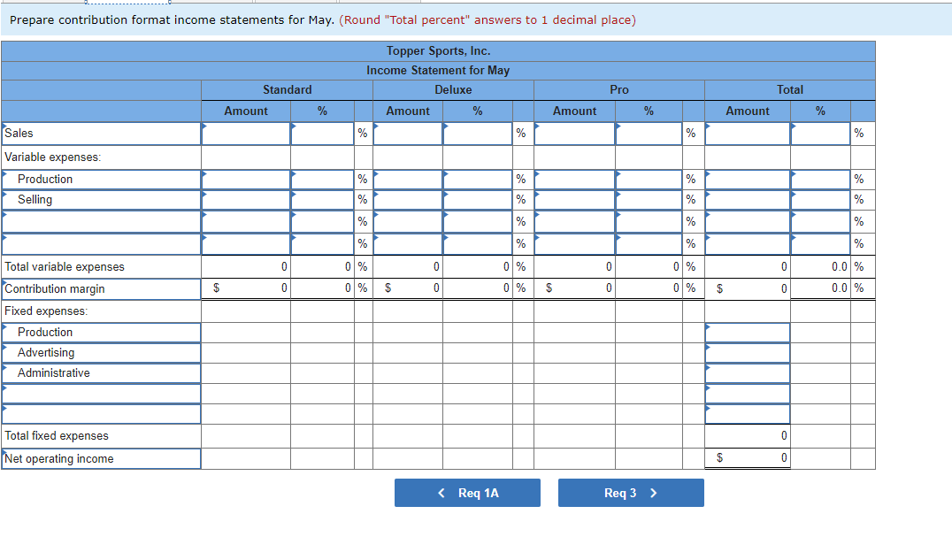
Task: Click Total Advertising amount field
Action: tap(748, 353)
